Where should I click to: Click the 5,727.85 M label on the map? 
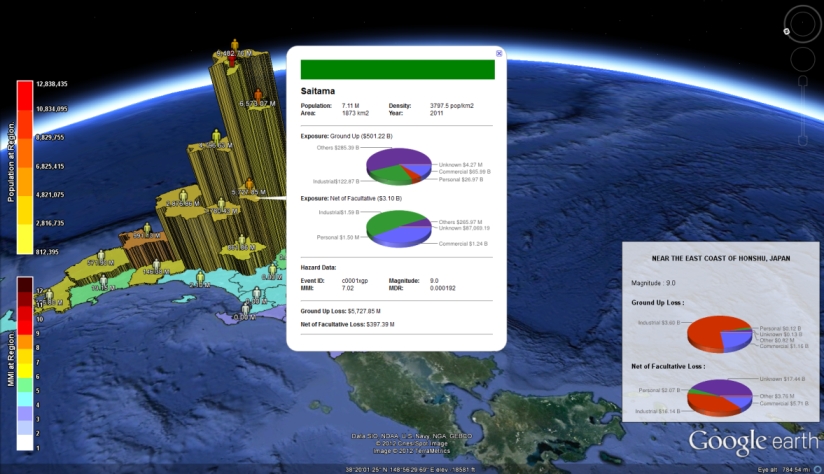point(249,192)
